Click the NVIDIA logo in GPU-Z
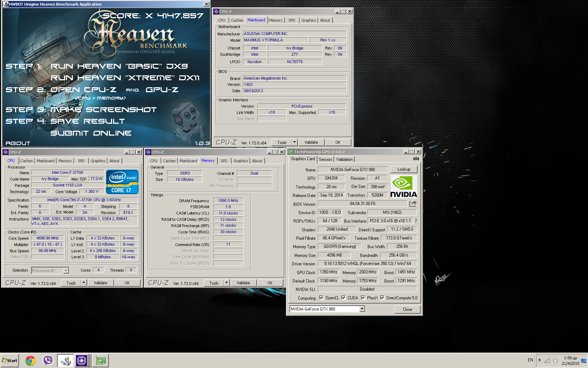 (x=404, y=186)
